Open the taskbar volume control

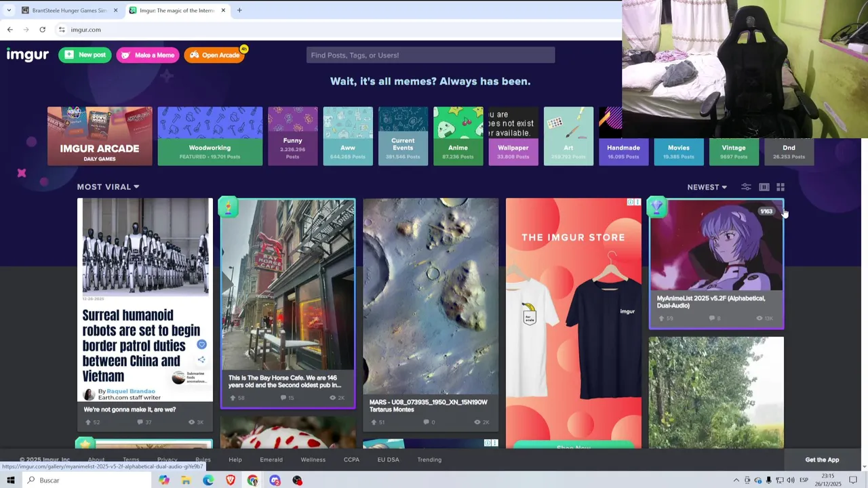click(790, 480)
